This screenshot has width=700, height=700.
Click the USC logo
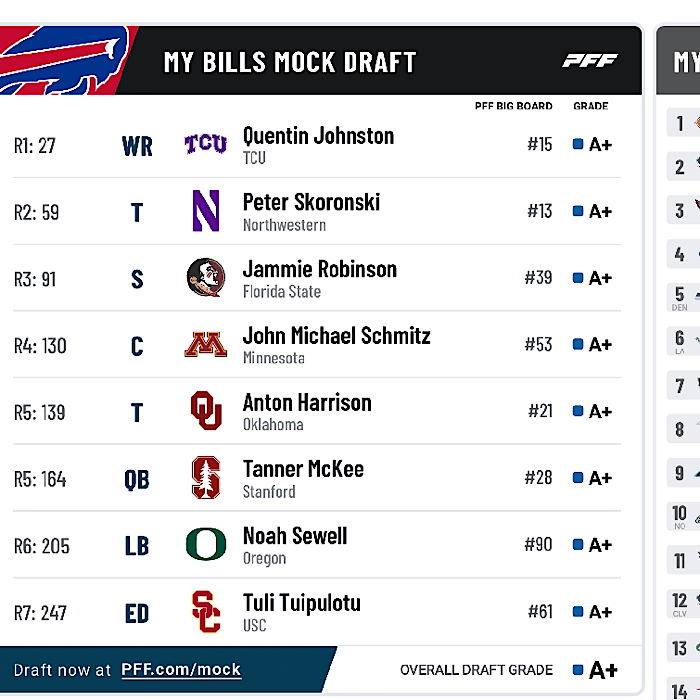[x=206, y=612]
